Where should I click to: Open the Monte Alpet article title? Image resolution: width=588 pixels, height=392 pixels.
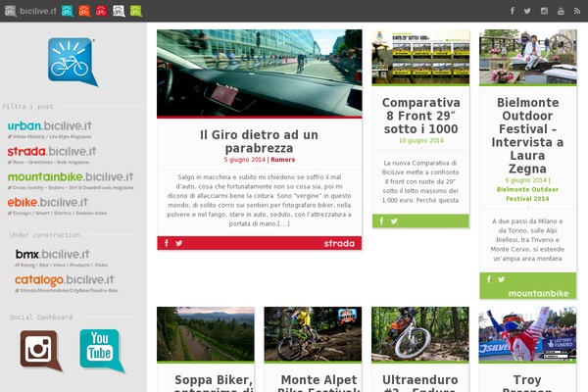[318, 383]
